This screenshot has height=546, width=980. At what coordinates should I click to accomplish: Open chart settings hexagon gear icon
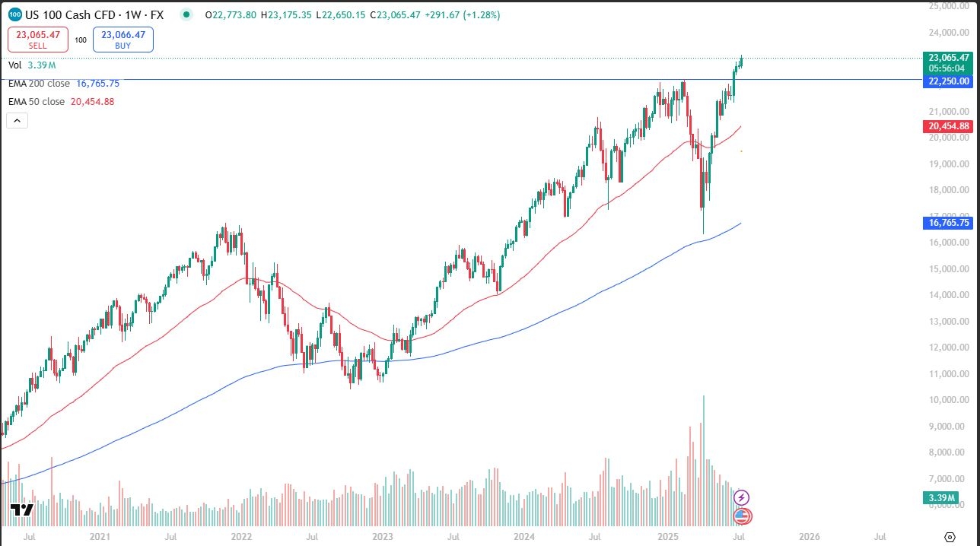[x=950, y=538]
